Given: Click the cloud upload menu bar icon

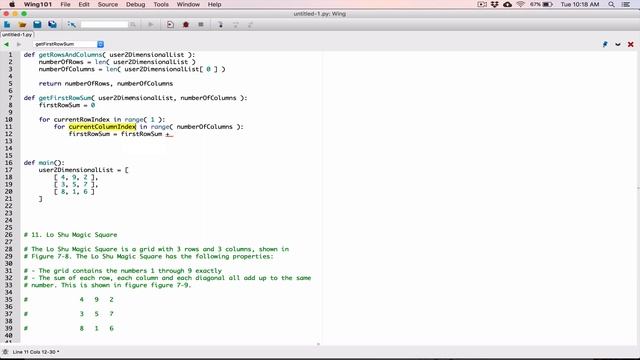Looking at the screenshot, I should 507,4.
